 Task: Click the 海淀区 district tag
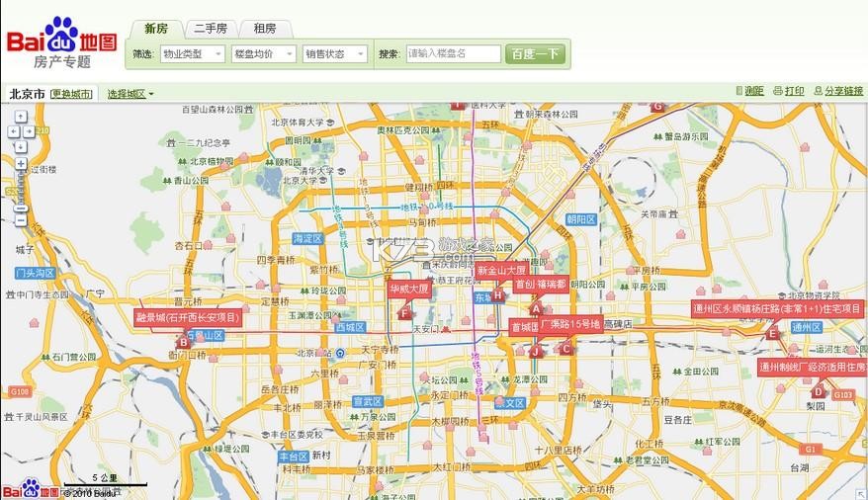307,238
